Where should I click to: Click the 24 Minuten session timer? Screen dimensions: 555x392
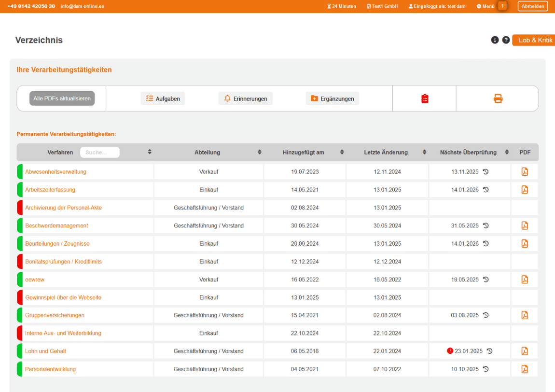click(342, 6)
